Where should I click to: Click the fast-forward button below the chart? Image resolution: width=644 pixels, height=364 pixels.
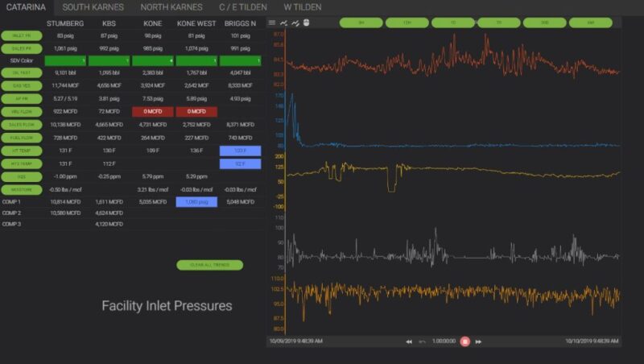(478, 341)
